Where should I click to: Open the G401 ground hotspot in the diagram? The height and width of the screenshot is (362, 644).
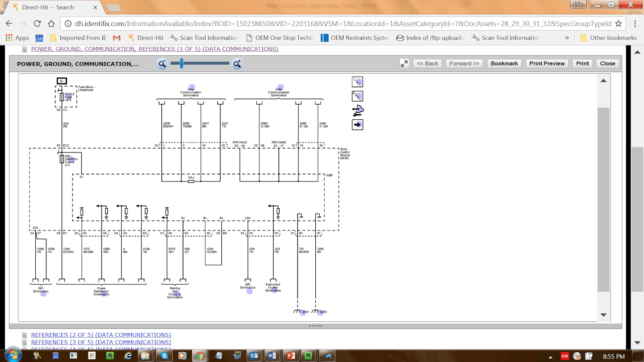point(303,312)
